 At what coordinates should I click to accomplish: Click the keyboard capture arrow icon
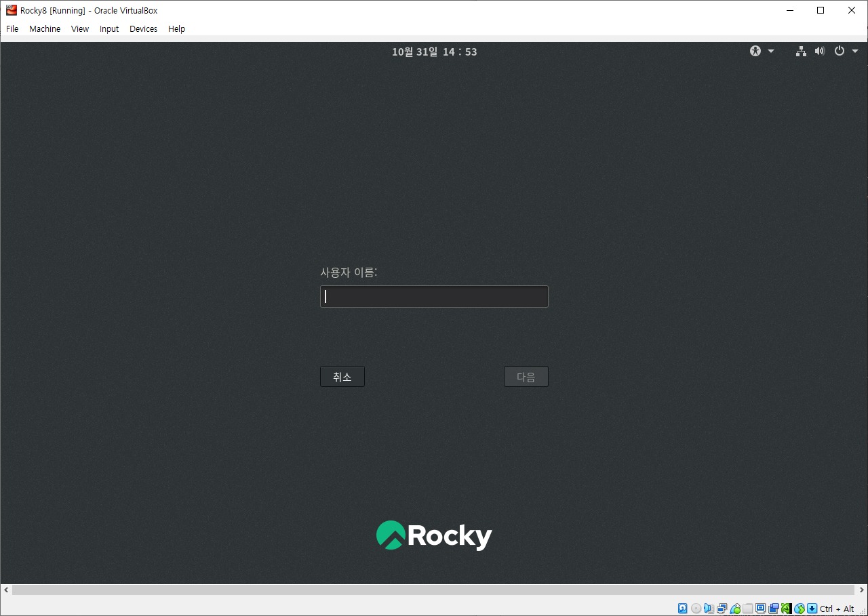[x=812, y=609]
